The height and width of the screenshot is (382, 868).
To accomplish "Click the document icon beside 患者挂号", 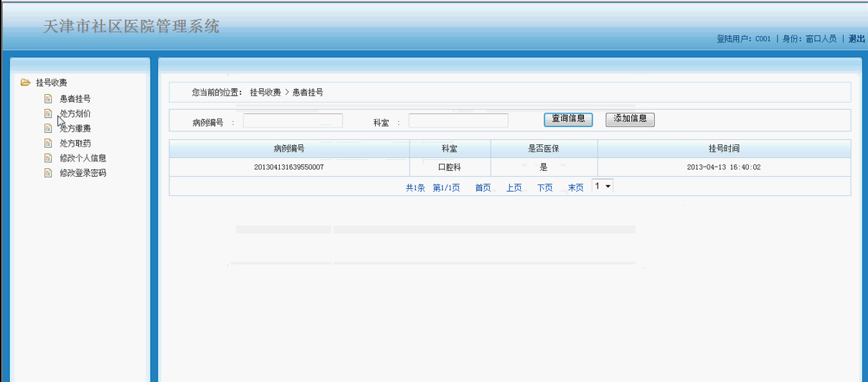I will click(48, 99).
